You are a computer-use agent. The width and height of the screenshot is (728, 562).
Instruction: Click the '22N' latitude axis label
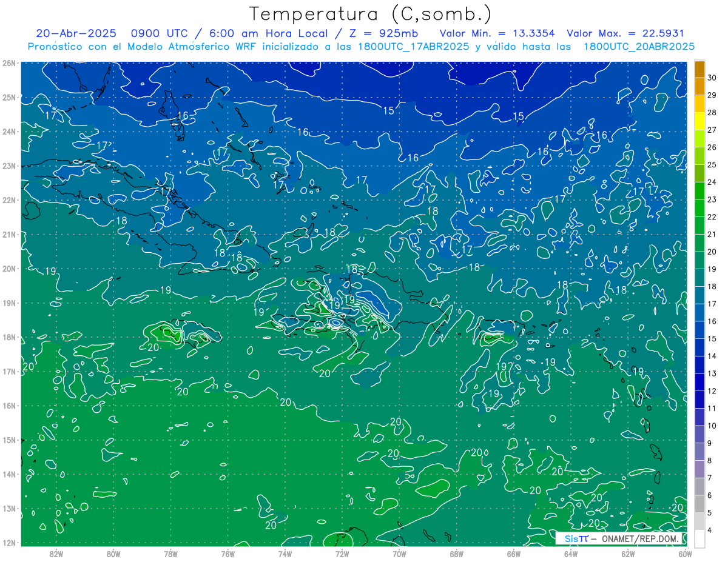[x=8, y=200]
